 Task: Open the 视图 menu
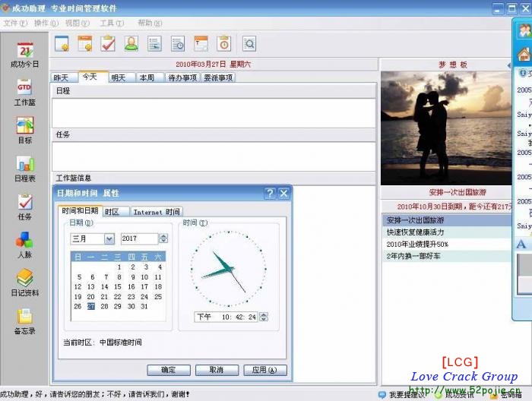78,23
